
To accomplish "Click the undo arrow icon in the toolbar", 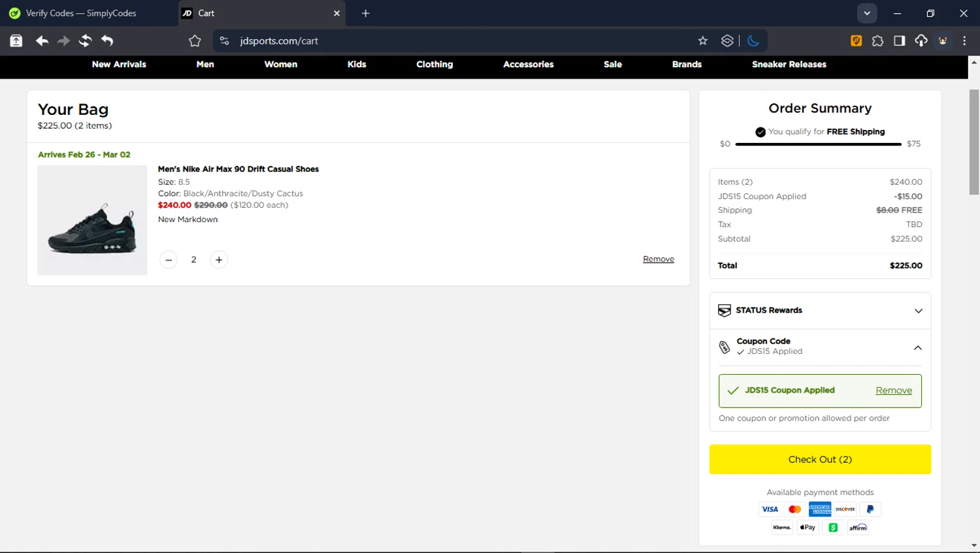I will [x=107, y=41].
